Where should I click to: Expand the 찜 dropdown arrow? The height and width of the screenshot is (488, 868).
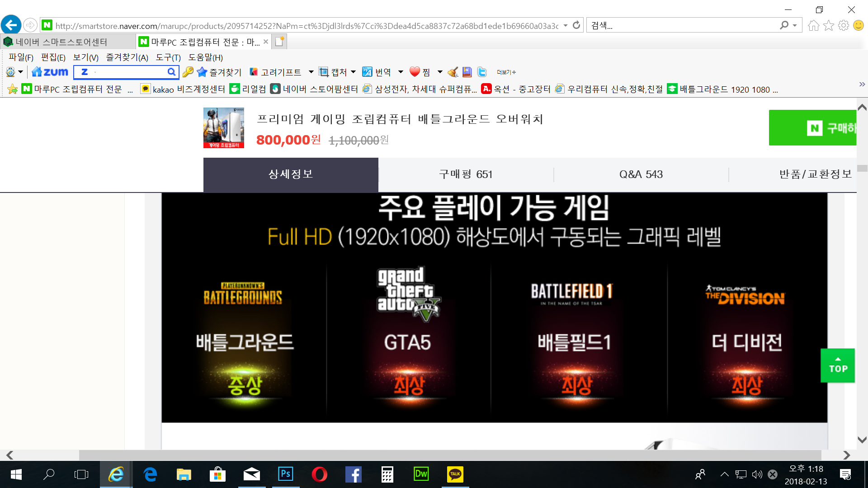click(440, 72)
